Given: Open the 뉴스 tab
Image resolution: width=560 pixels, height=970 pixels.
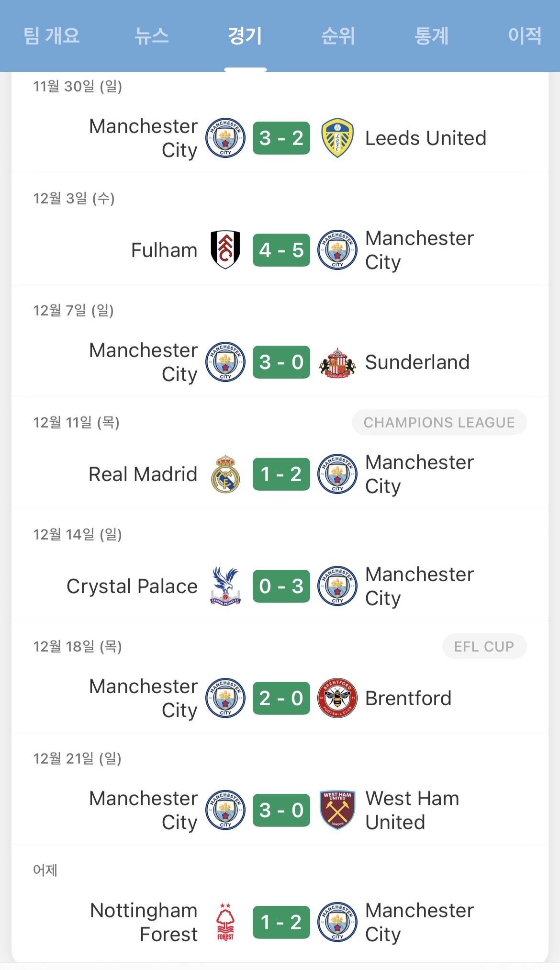Looking at the screenshot, I should [x=151, y=36].
